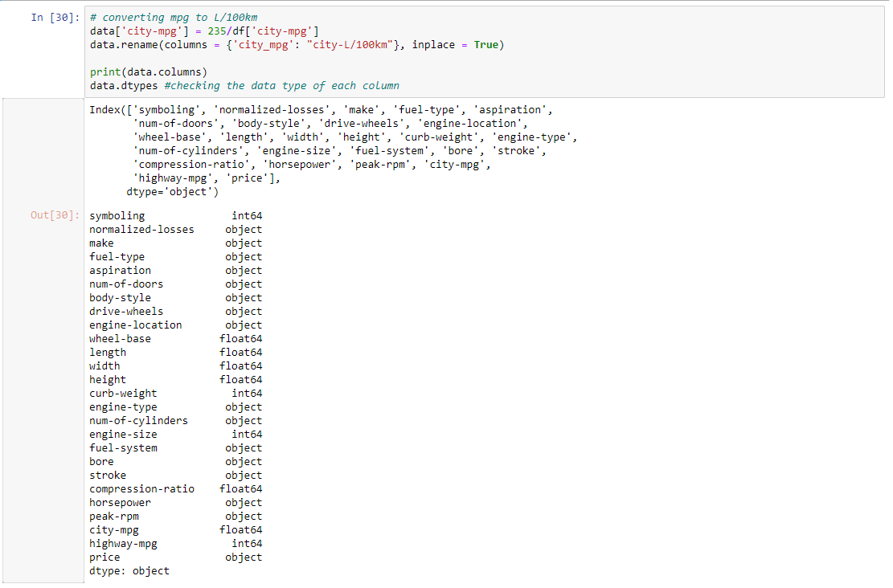Click the engine-size dtype row
This screenshot has width=893, height=588.
[x=175, y=435]
